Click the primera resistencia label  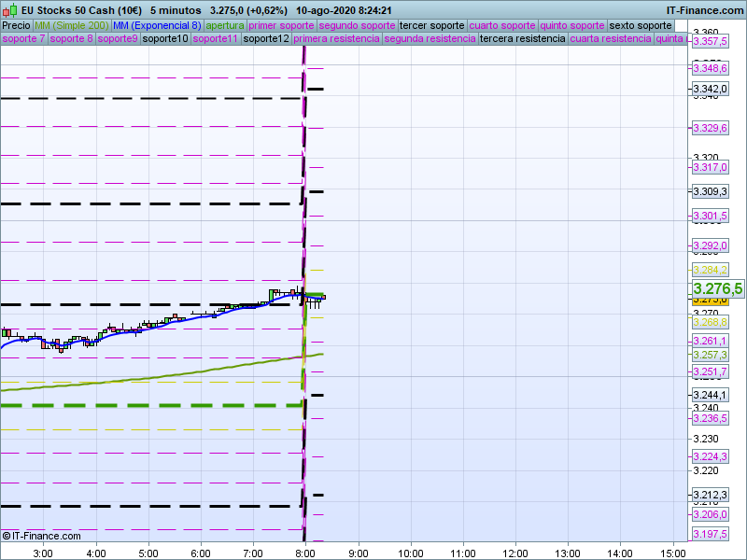click(336, 39)
